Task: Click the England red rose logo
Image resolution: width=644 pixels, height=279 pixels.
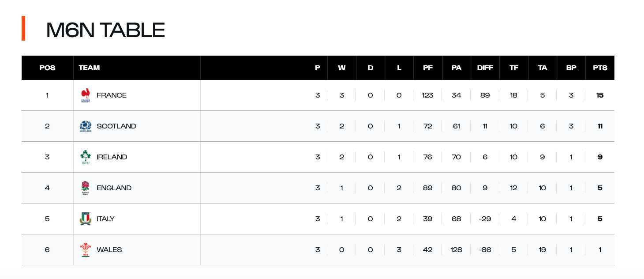Action: tap(86, 188)
